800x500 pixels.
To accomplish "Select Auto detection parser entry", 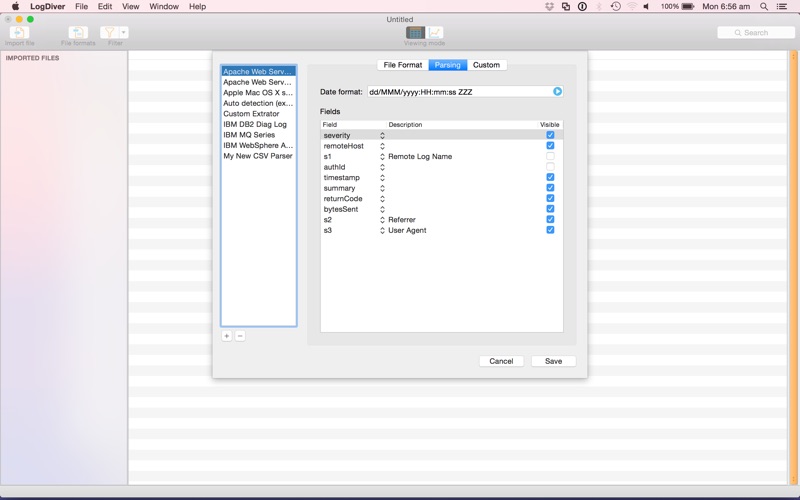I will pyautogui.click(x=258, y=103).
